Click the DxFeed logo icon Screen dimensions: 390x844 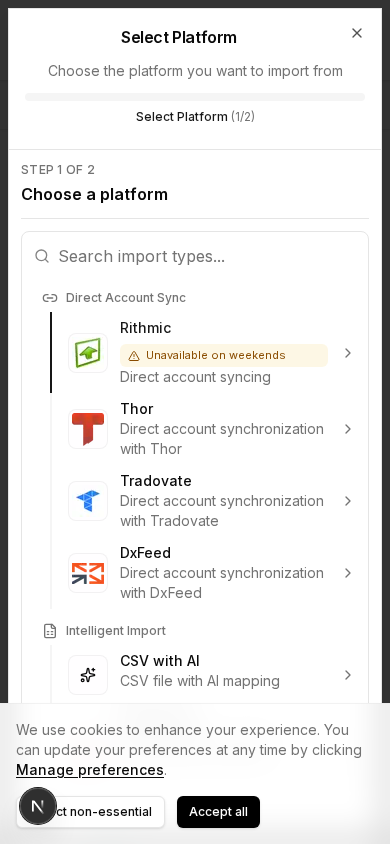click(88, 573)
